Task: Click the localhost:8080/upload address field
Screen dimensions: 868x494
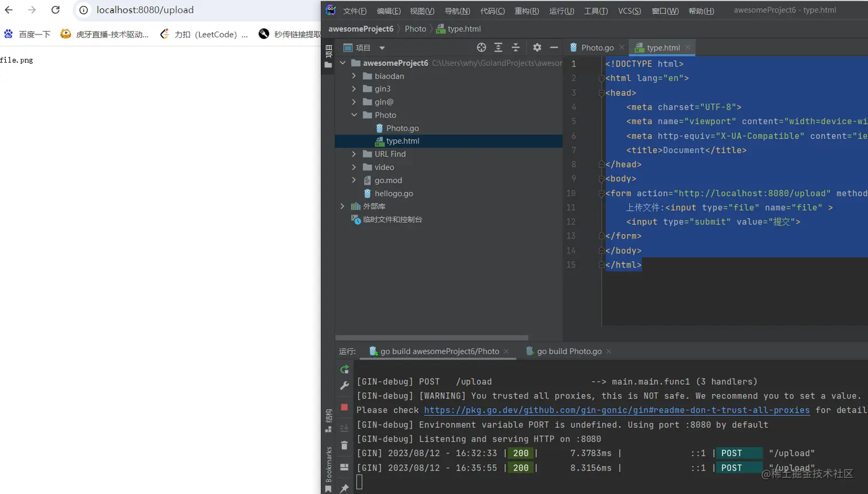Action: (145, 10)
